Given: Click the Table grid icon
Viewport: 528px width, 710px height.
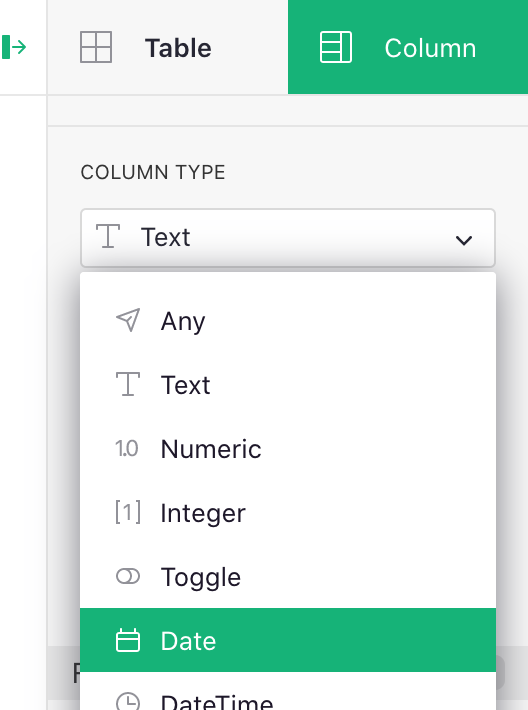Looking at the screenshot, I should click(96, 47).
